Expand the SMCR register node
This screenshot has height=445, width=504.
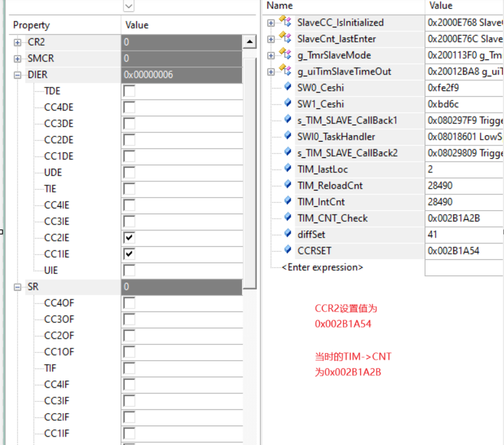click(18, 59)
